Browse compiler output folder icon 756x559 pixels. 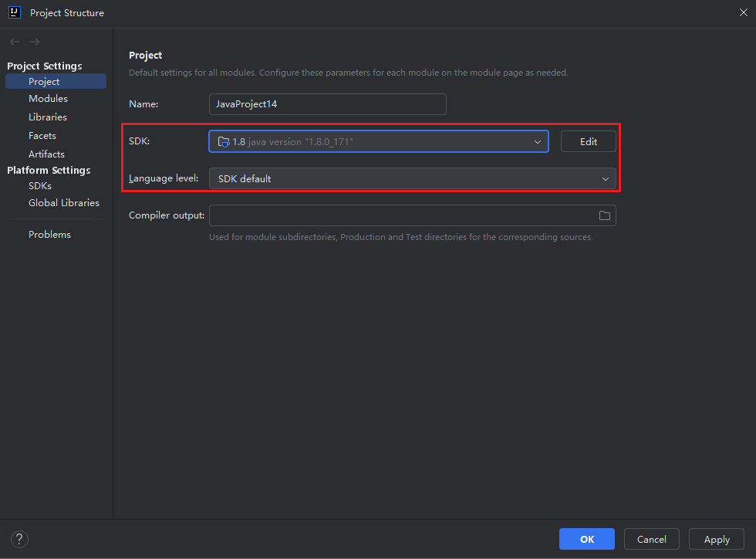point(604,215)
